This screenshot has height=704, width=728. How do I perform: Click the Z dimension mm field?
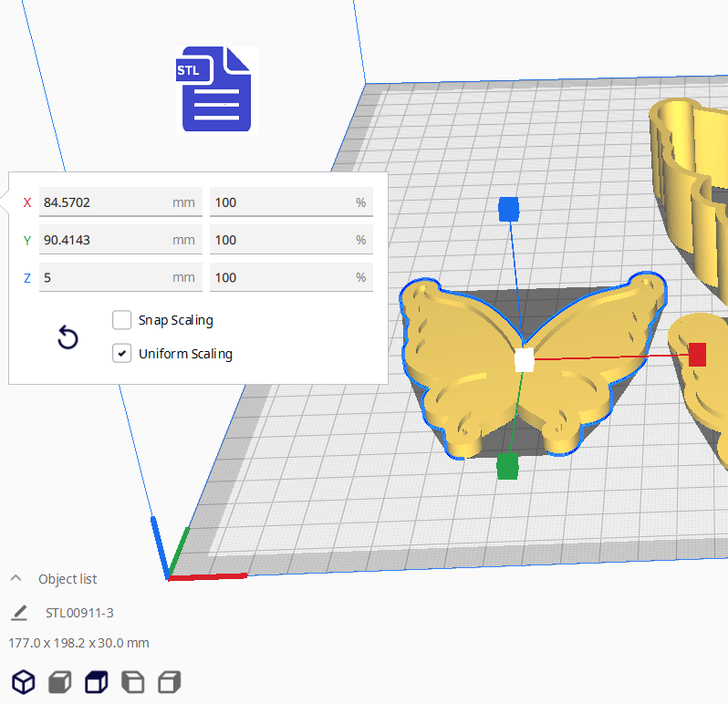105,277
